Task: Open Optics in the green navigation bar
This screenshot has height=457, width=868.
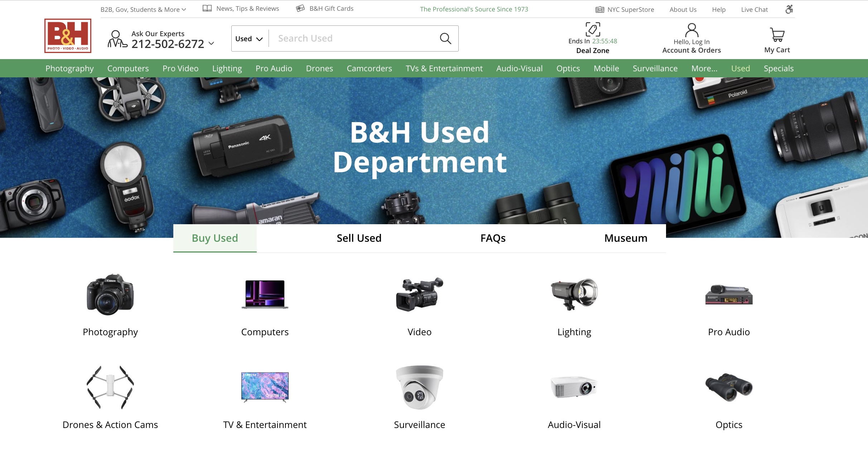Action: [x=568, y=68]
